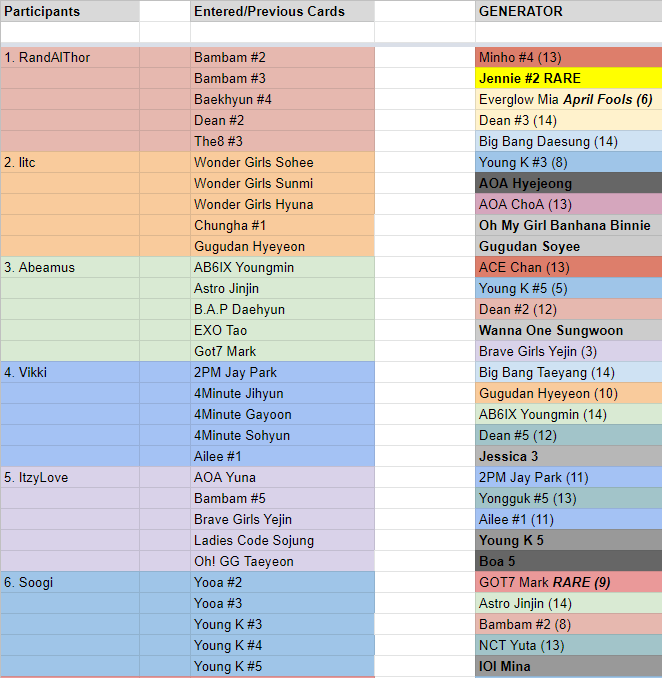Select the 'Yooa #3' cell

(282, 604)
